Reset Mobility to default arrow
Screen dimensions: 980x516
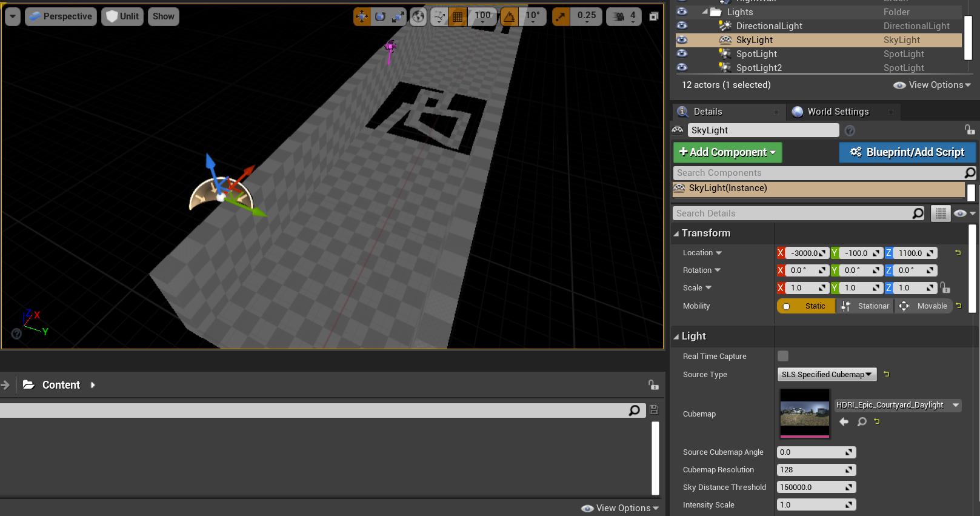(x=959, y=306)
